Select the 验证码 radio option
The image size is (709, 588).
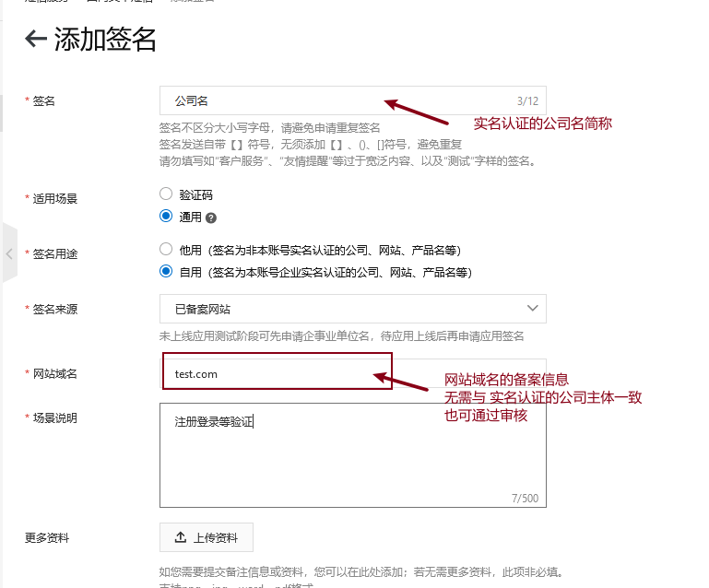[166, 194]
